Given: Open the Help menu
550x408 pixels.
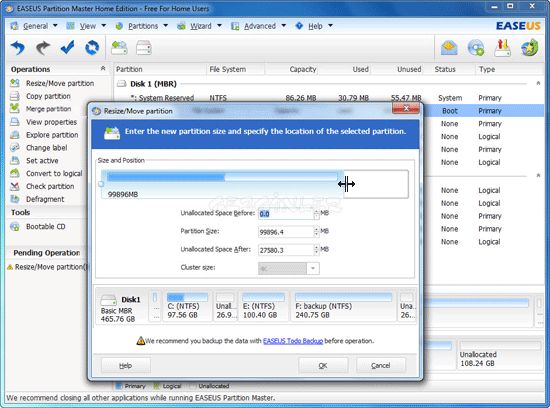Looking at the screenshot, I should pos(314,26).
